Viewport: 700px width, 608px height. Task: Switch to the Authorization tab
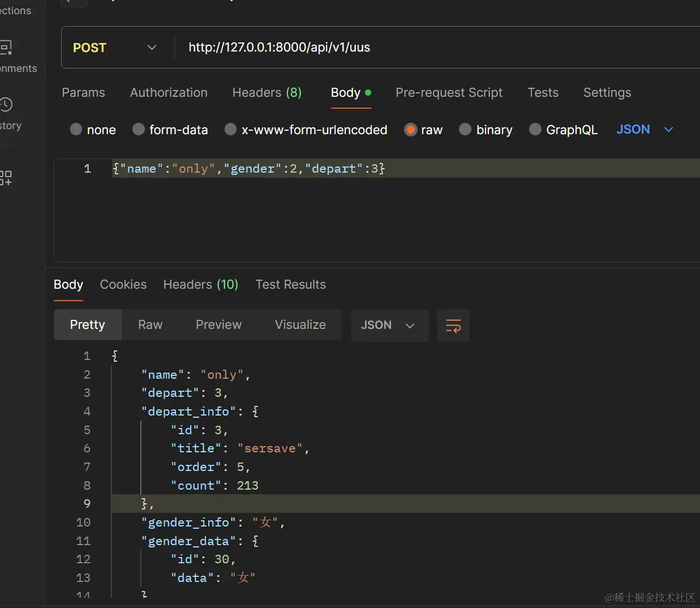[169, 92]
